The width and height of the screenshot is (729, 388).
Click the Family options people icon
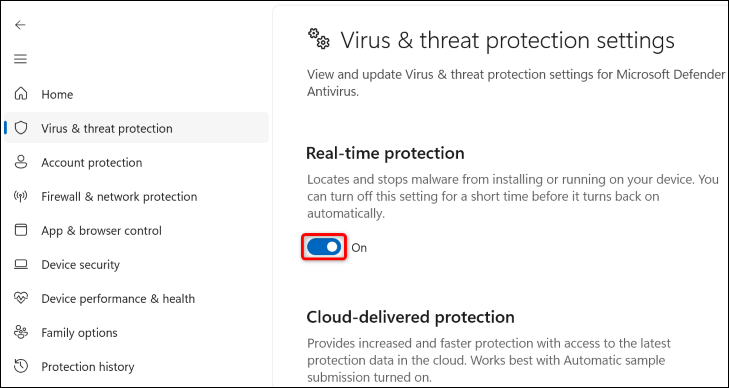click(21, 333)
